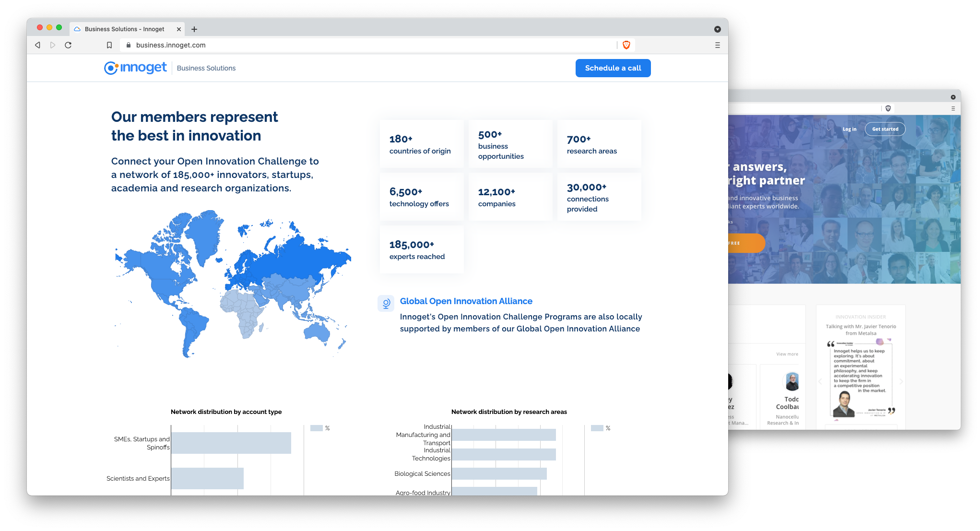Click orange FREE button in background window
This screenshot has height=531, width=980.
pos(746,243)
